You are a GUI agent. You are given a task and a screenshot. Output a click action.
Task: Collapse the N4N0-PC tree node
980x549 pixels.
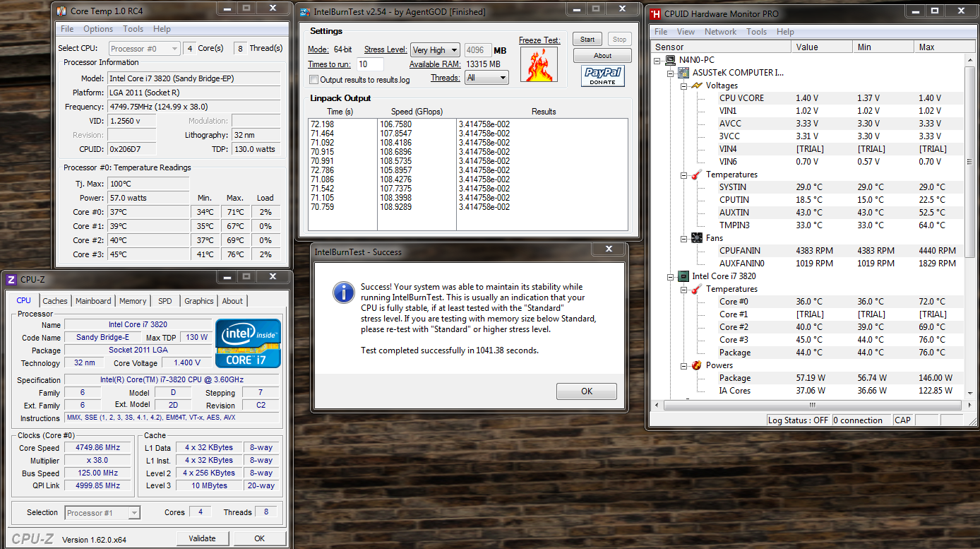(x=658, y=60)
